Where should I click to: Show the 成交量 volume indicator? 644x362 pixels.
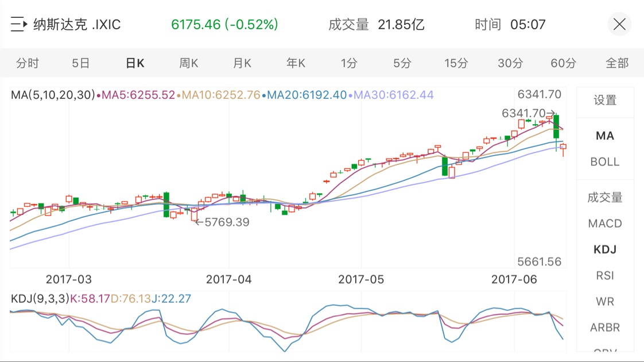605,197
